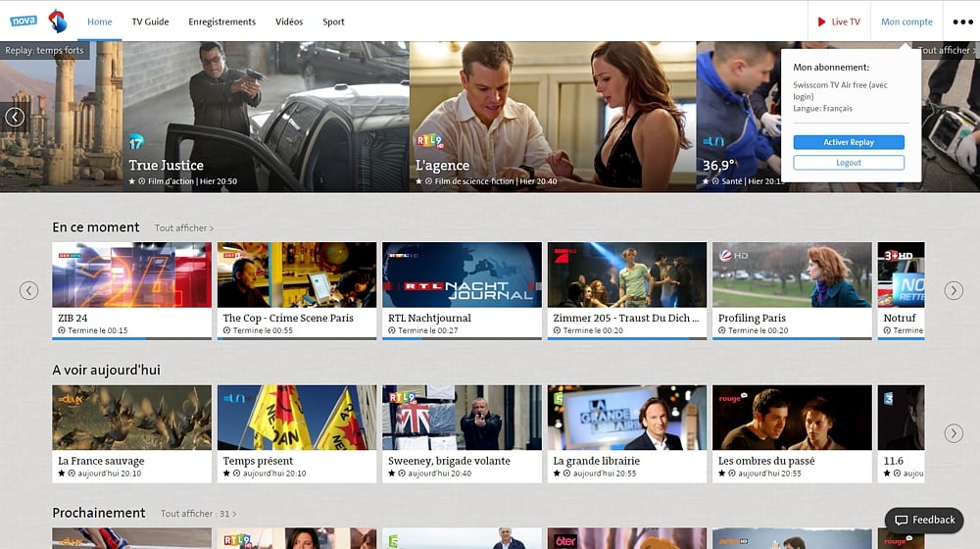The height and width of the screenshot is (549, 980).
Task: Click Tout afficher : 31 next to Prochainement
Action: pos(199,514)
